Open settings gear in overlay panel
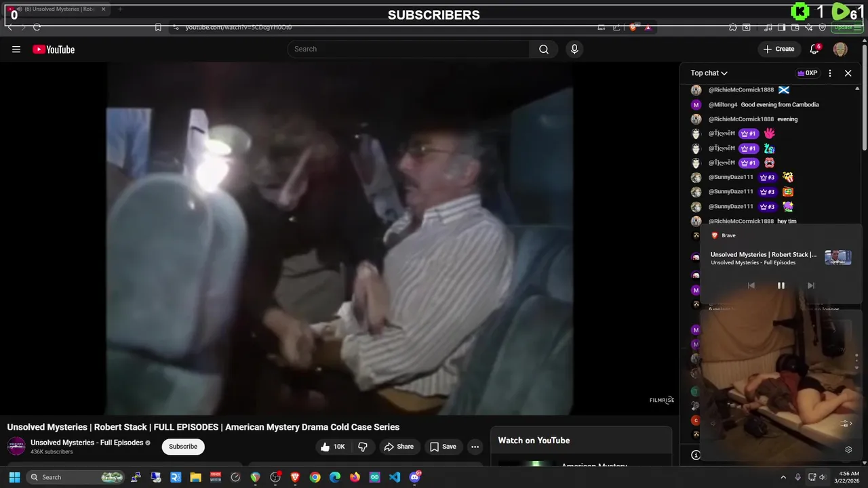 pos(848,449)
